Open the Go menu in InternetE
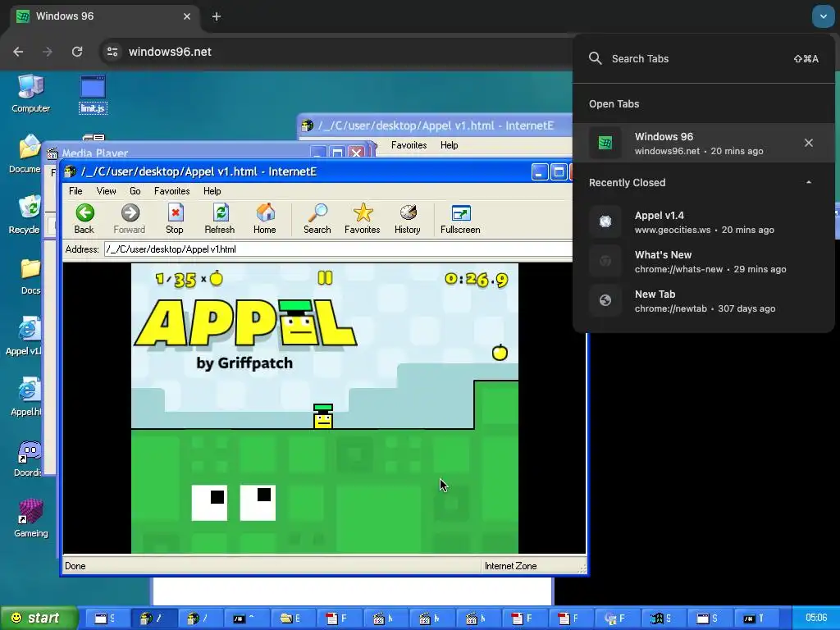 (135, 191)
